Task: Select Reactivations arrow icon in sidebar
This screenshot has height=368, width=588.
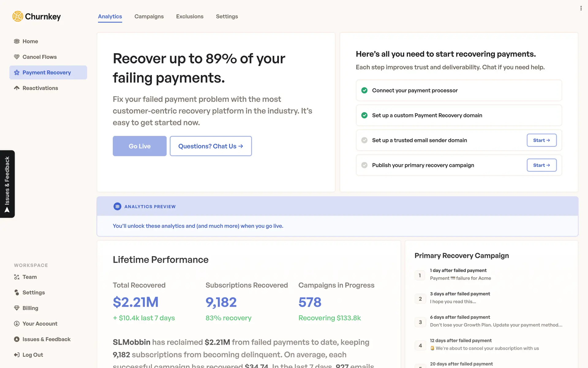Action: (17, 88)
